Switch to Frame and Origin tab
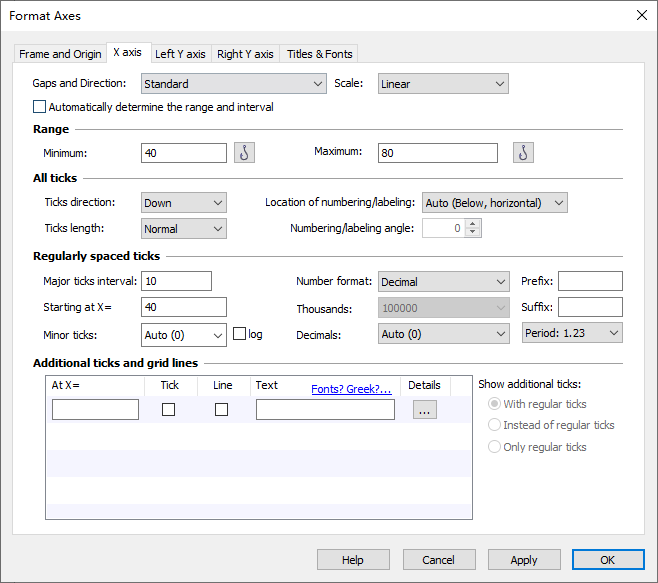 click(60, 54)
